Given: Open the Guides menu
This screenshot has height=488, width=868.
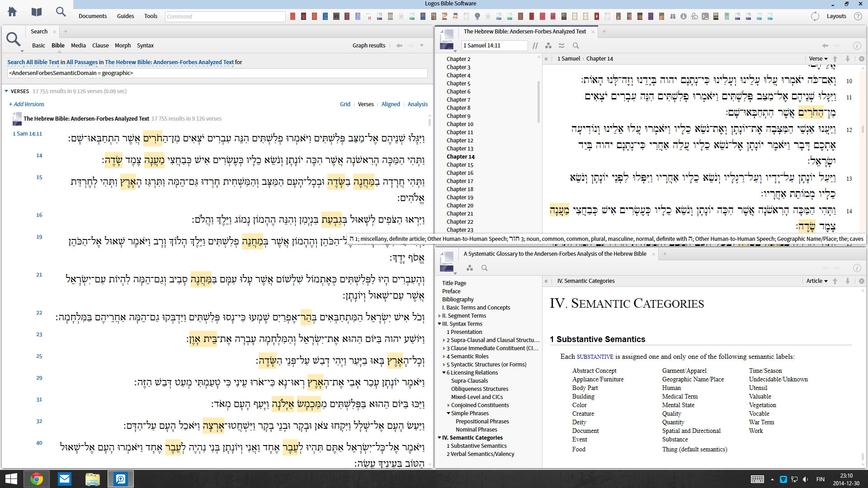Looking at the screenshot, I should (x=125, y=16).
